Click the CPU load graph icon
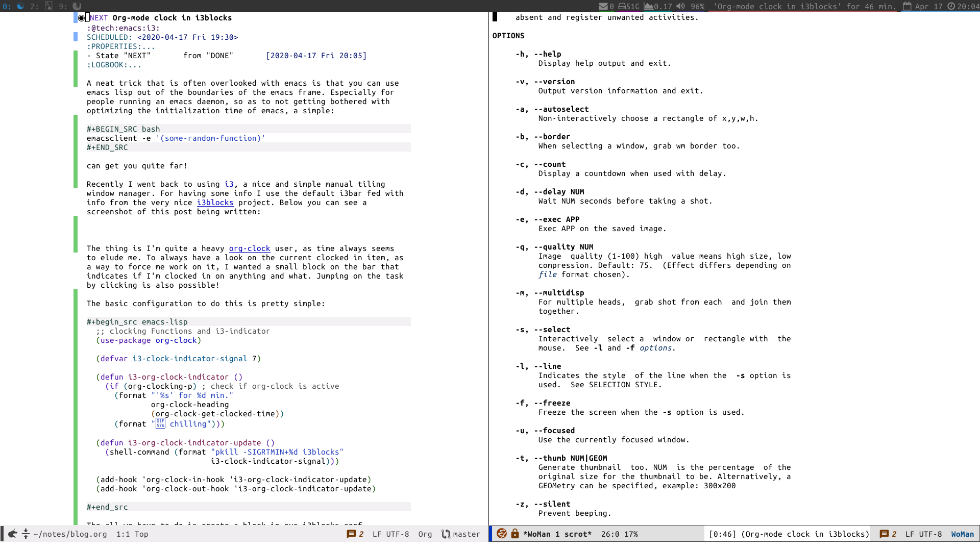 click(648, 6)
